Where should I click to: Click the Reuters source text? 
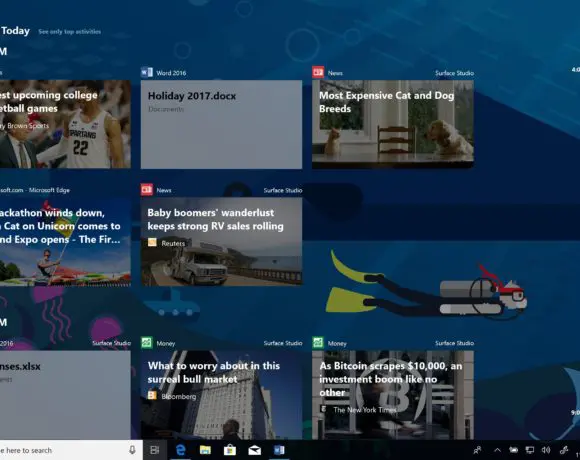[x=173, y=243]
